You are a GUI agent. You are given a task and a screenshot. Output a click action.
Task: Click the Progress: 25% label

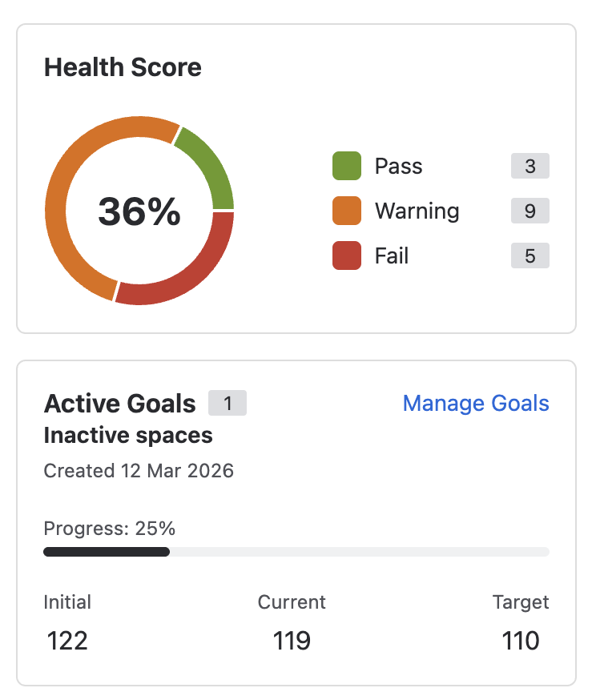point(109,529)
